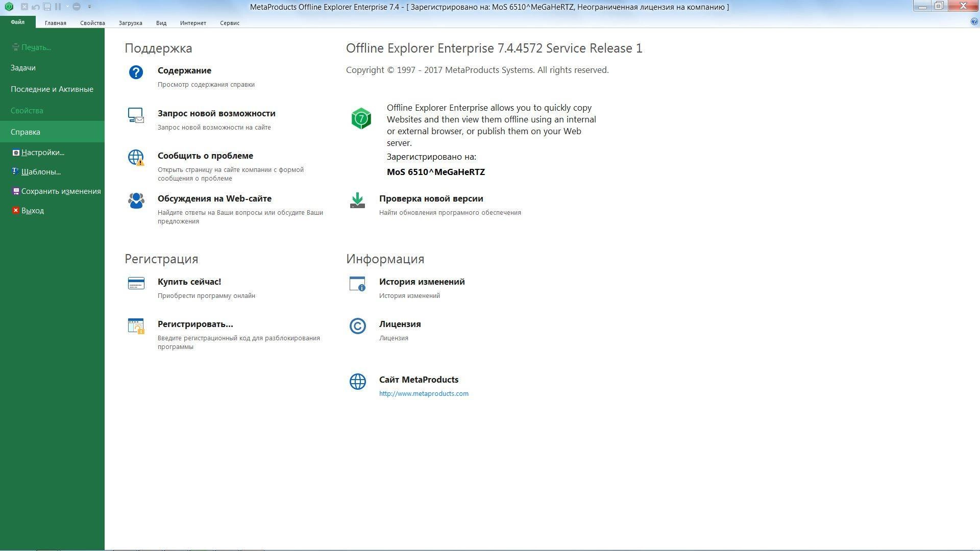Viewport: 980px width, 551px height.
Task: Select Последние и Активные in sidebar
Action: (52, 89)
